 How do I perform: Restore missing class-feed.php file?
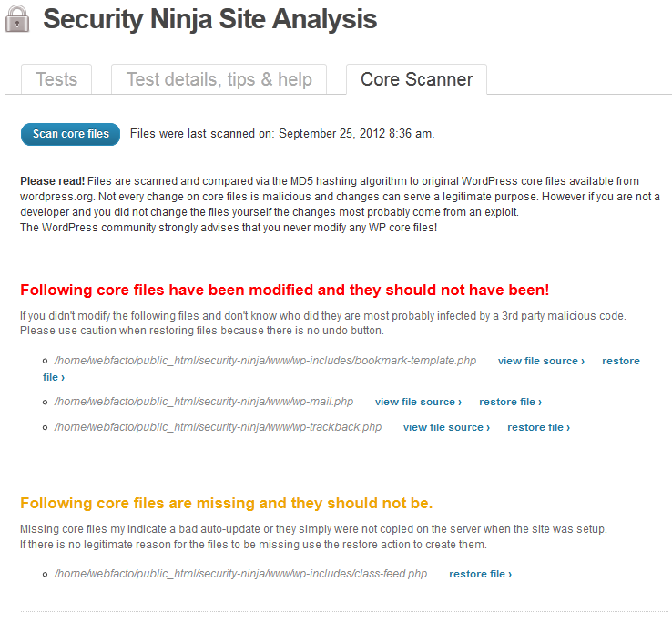pos(481,574)
